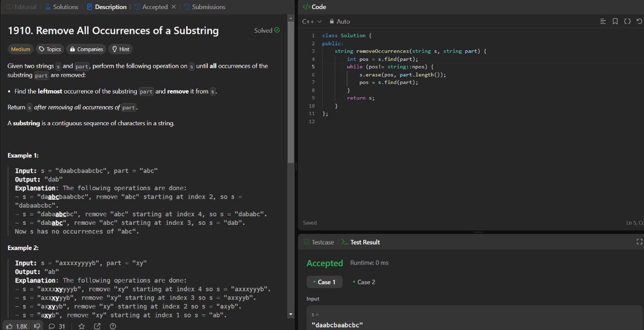
Task: Click line 5 while loop code
Action: [390, 67]
